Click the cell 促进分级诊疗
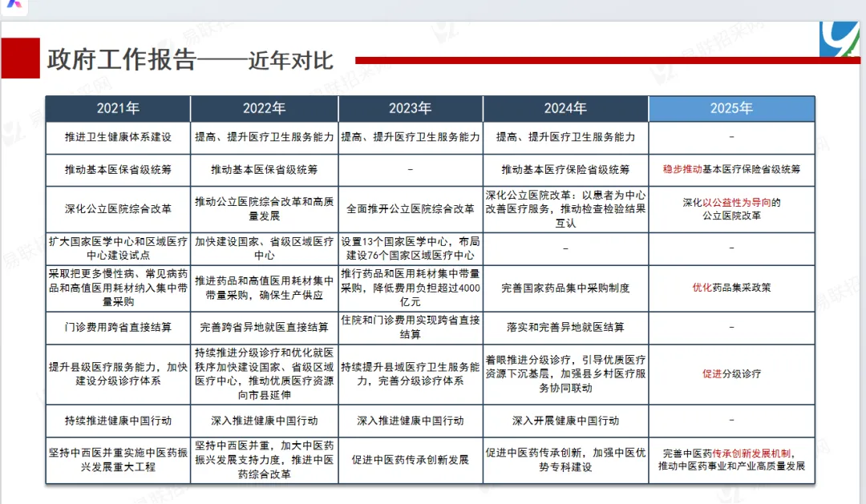 pos(731,374)
